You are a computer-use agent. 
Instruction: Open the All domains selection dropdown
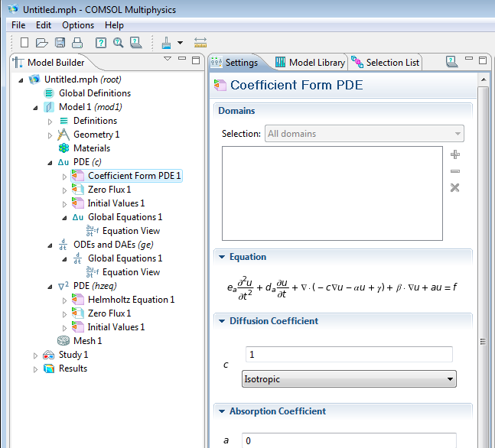tap(364, 134)
